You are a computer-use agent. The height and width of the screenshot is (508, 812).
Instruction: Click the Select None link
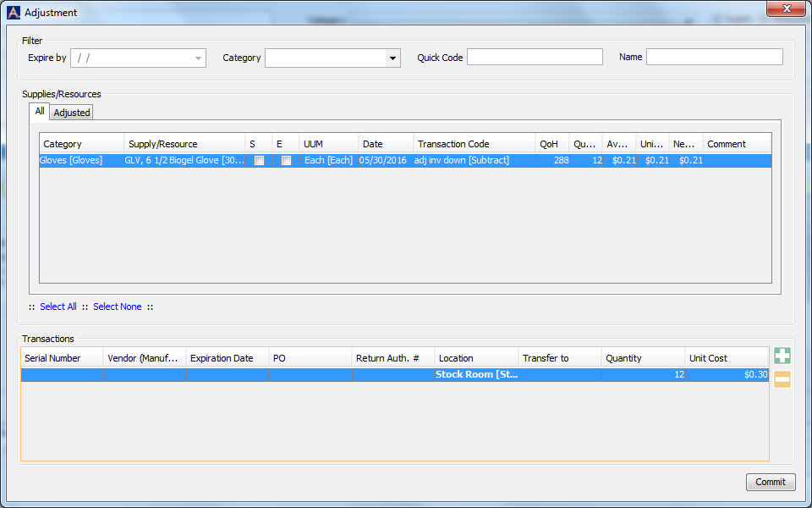pos(118,306)
